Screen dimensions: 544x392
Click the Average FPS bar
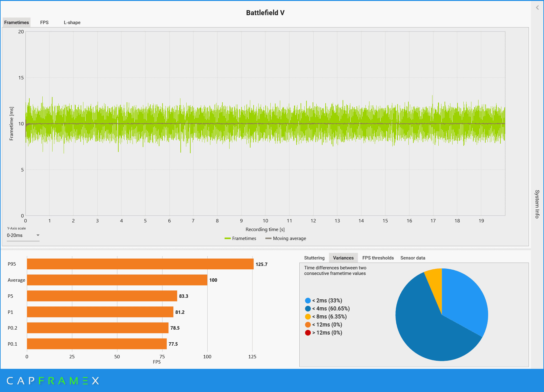tap(117, 280)
